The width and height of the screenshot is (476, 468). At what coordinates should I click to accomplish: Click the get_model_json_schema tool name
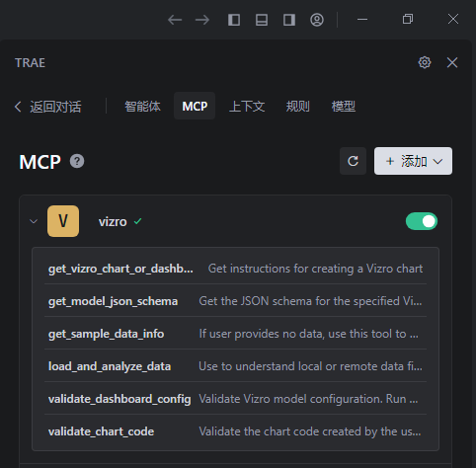(x=113, y=301)
